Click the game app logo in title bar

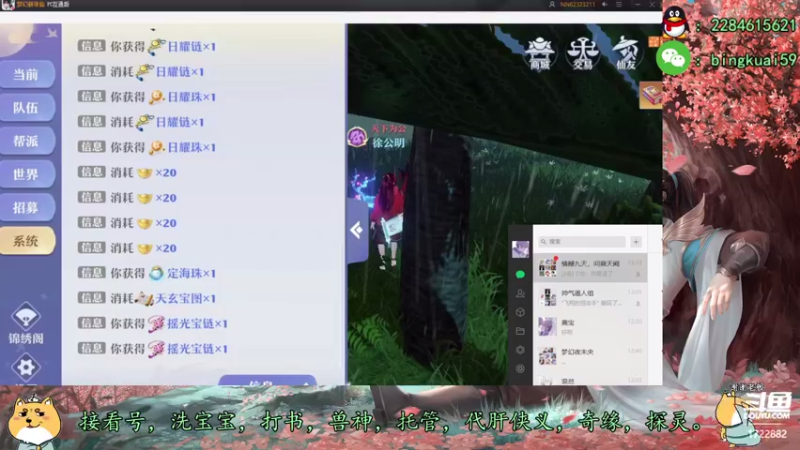click(8, 5)
